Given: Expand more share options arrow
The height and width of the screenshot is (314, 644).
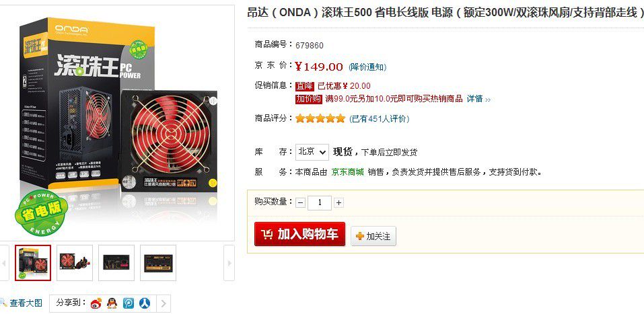Looking at the screenshot, I should 164,304.
